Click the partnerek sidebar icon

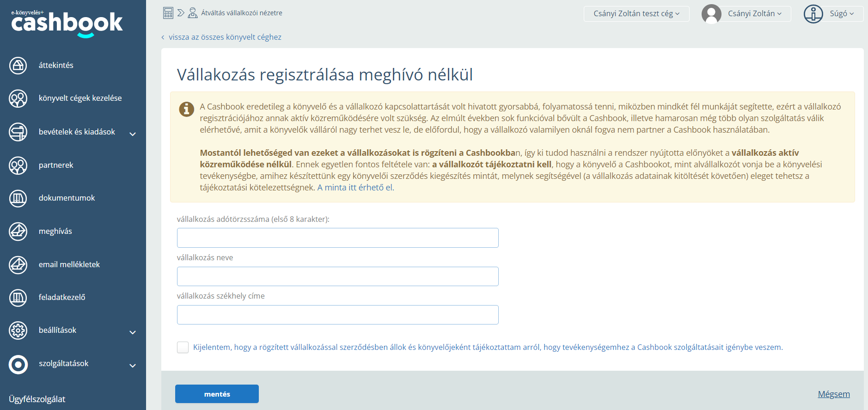click(18, 165)
